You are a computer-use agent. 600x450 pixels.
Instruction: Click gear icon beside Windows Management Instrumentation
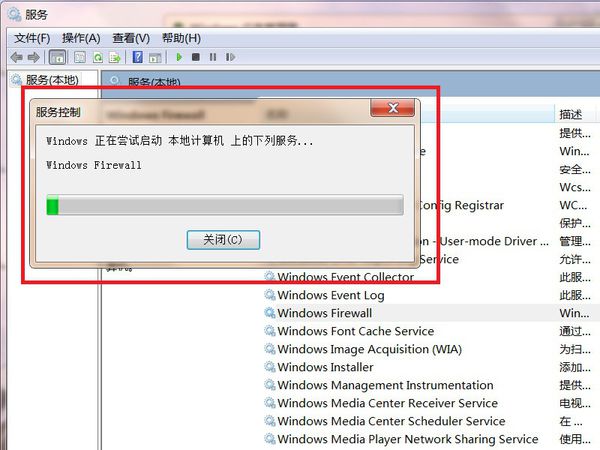270,385
